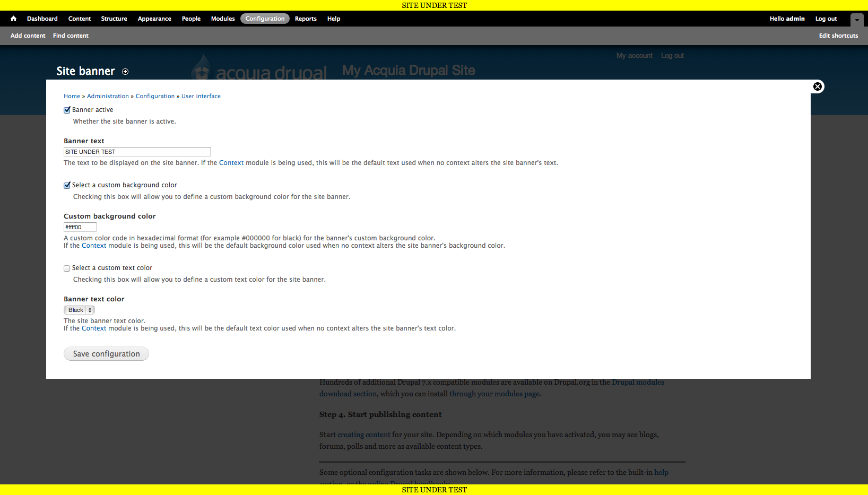Viewport: 868px width, 495px height.
Task: Enable Select a custom text color
Action: pyautogui.click(x=67, y=268)
